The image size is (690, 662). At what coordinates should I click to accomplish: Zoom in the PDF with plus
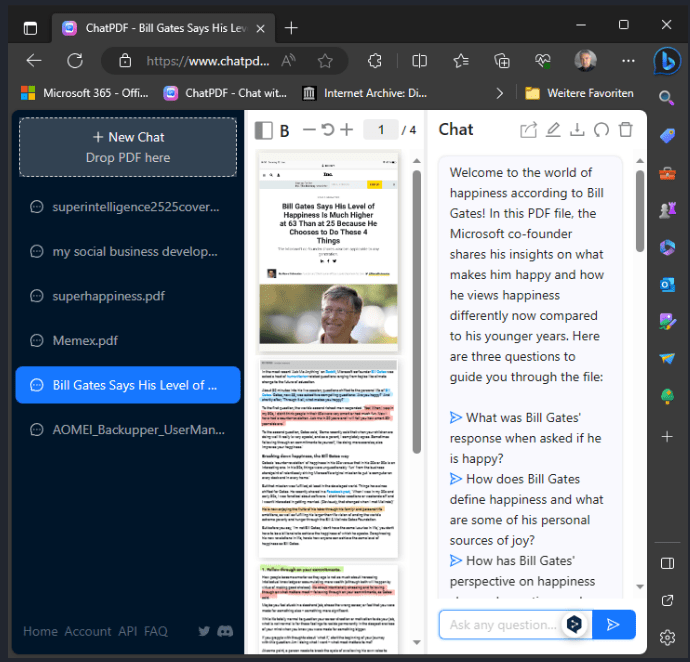[x=346, y=129]
